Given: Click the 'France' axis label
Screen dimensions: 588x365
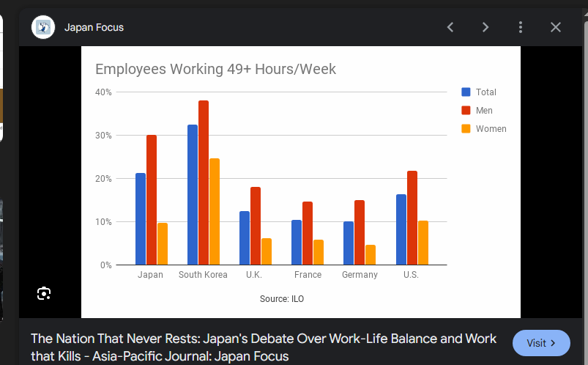Looking at the screenshot, I should click(308, 275).
